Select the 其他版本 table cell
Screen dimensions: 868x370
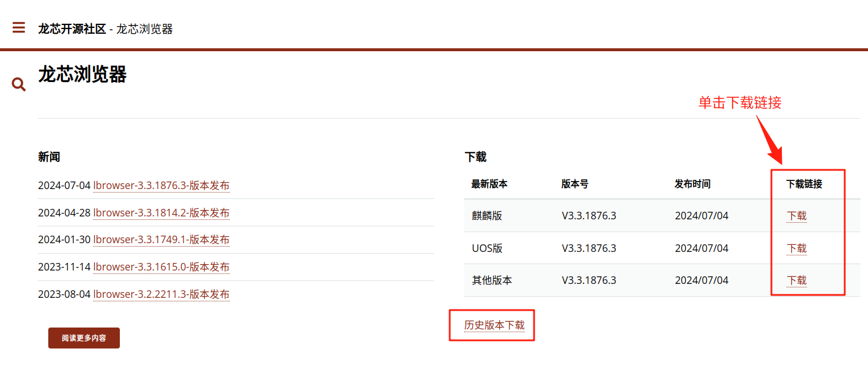pos(492,280)
